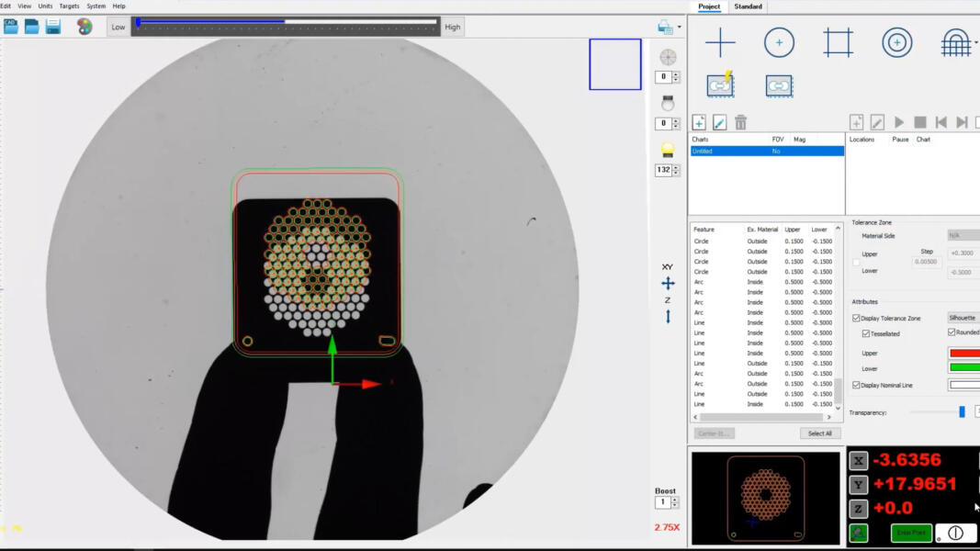
Task: Click the Select All button
Action: point(819,433)
